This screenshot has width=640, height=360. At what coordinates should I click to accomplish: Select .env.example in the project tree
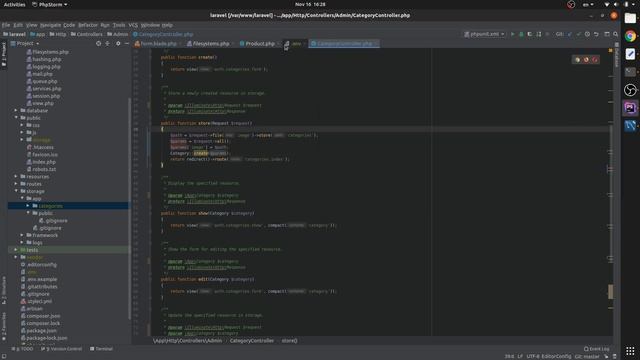point(42,279)
